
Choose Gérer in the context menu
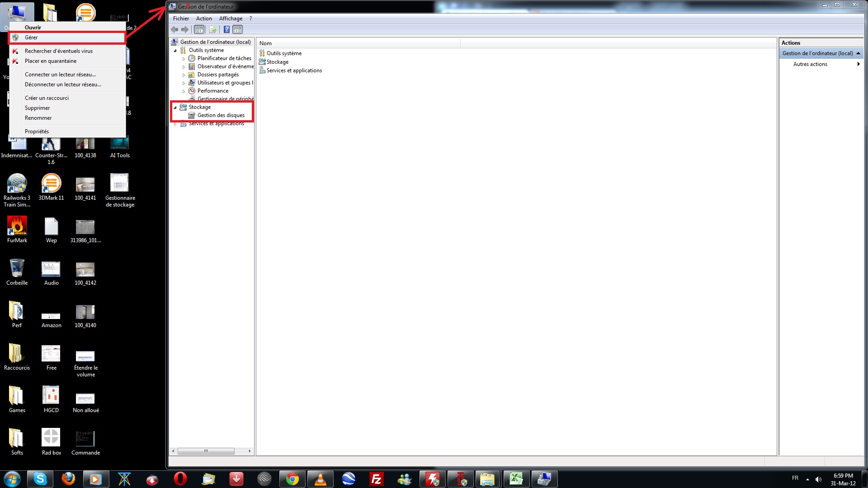[x=31, y=38]
